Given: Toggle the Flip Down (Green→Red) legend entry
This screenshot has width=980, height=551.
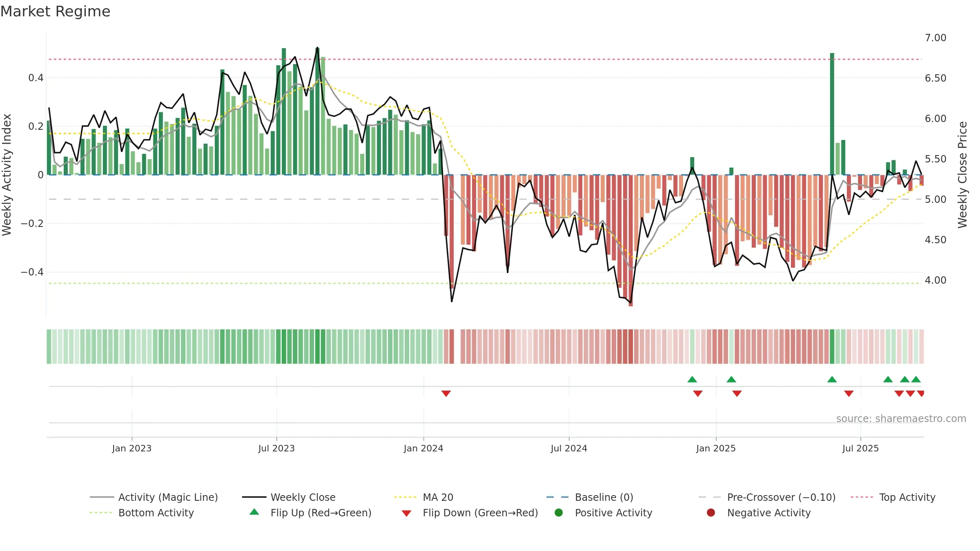Looking at the screenshot, I should (x=470, y=513).
